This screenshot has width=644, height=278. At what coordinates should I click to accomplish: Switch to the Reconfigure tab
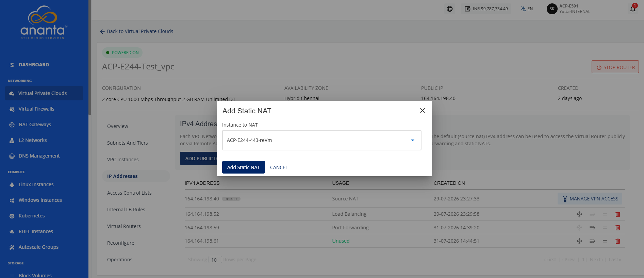[121, 243]
